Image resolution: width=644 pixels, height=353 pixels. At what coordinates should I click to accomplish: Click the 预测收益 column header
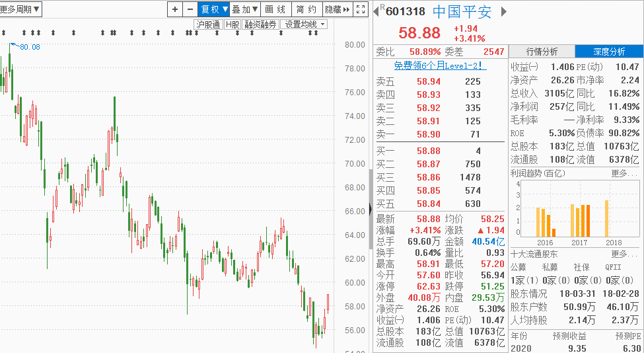(x=569, y=336)
